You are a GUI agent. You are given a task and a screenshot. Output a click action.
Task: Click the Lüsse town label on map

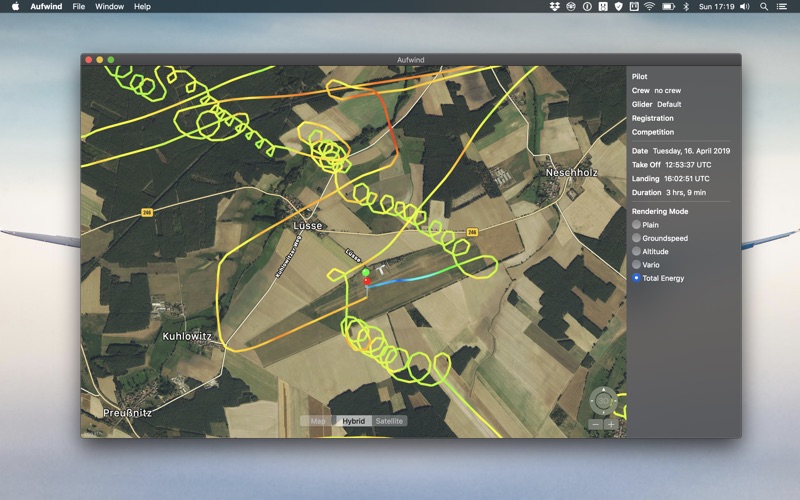pyautogui.click(x=308, y=226)
